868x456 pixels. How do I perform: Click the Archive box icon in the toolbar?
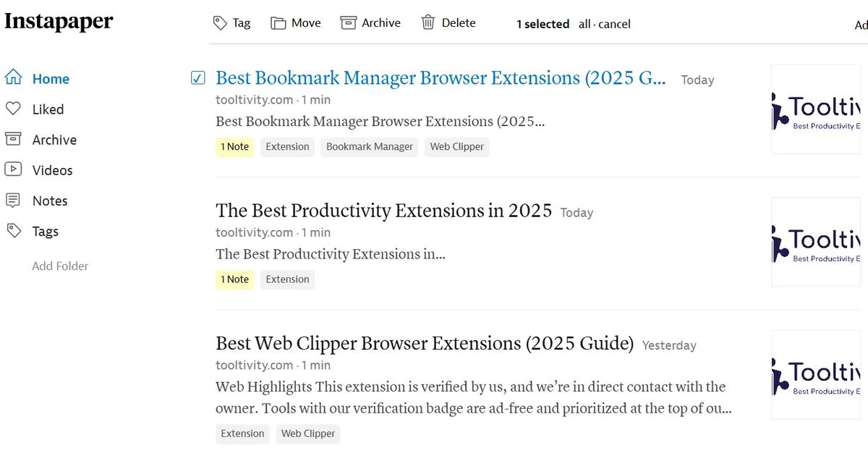(348, 23)
